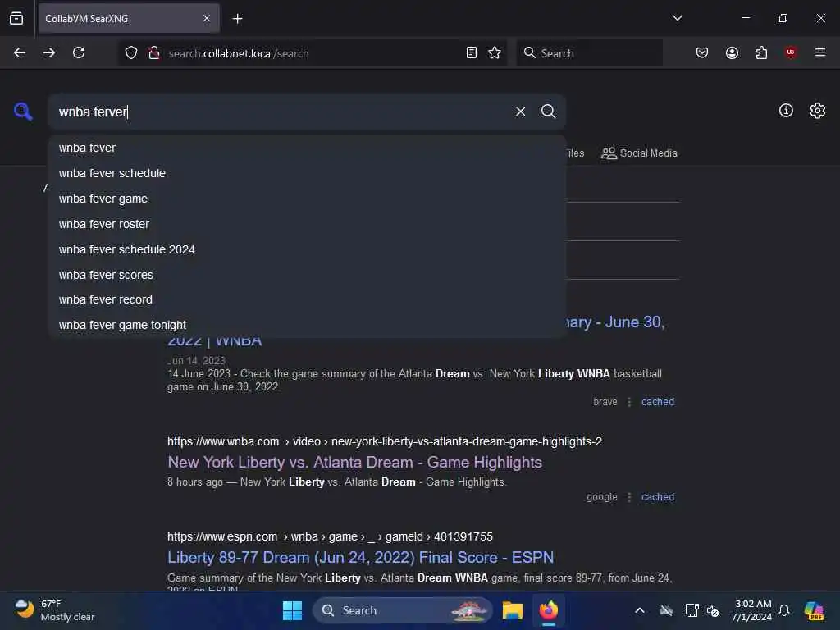
Task: Select suggestion 'wnba fever schedule'
Action: 307,173
